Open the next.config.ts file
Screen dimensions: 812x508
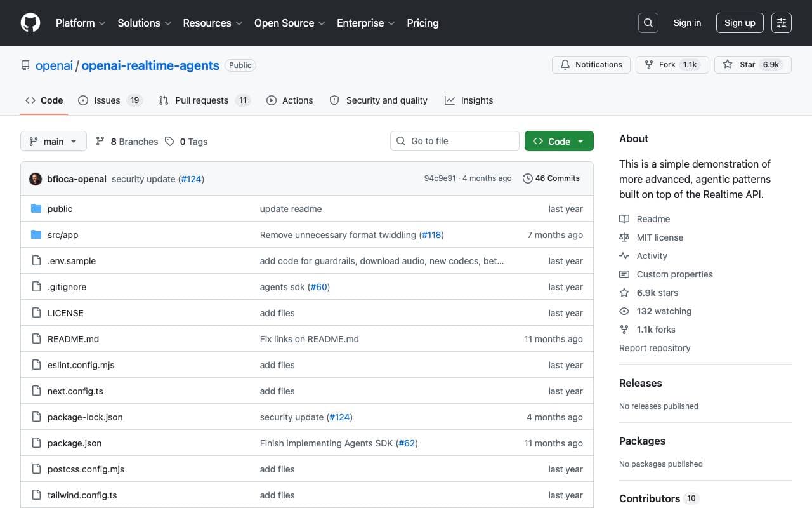click(x=75, y=391)
